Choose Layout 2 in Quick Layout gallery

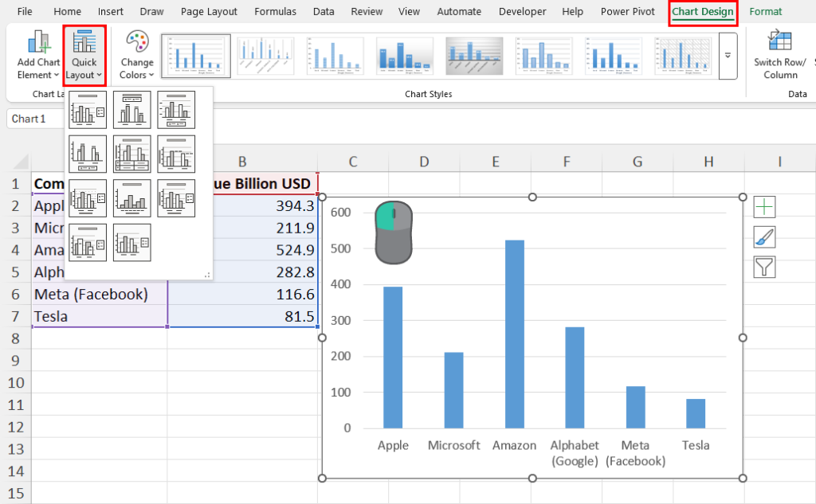pyautogui.click(x=131, y=110)
